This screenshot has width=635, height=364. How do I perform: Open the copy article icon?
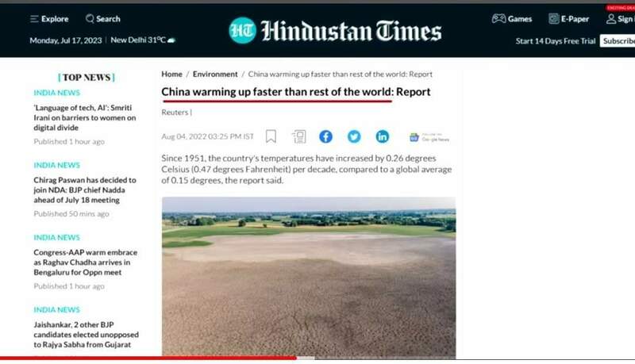(299, 136)
